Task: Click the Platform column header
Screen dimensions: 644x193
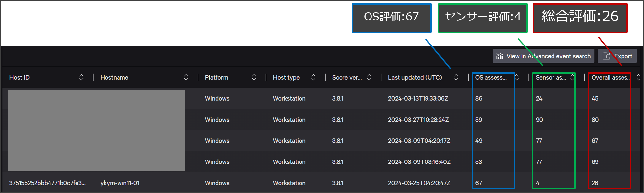Action: [x=217, y=77]
